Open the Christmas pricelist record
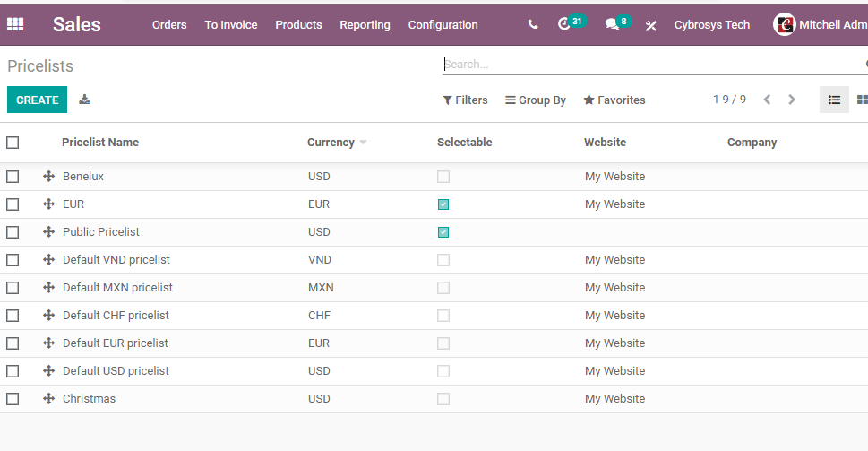This screenshot has width=868, height=451. 89,398
